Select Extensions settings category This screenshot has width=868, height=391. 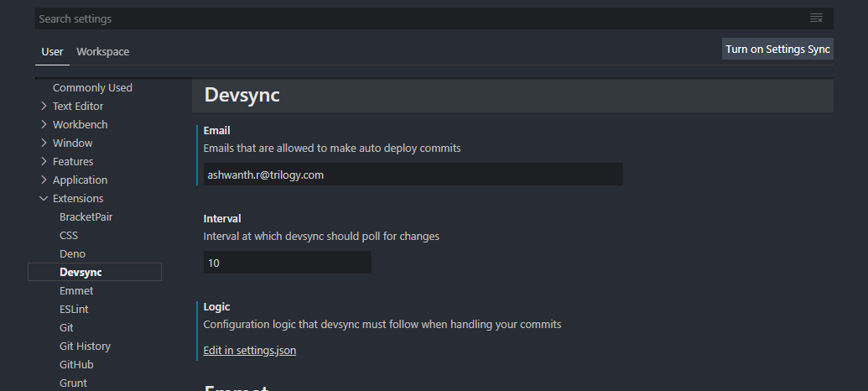(x=78, y=198)
